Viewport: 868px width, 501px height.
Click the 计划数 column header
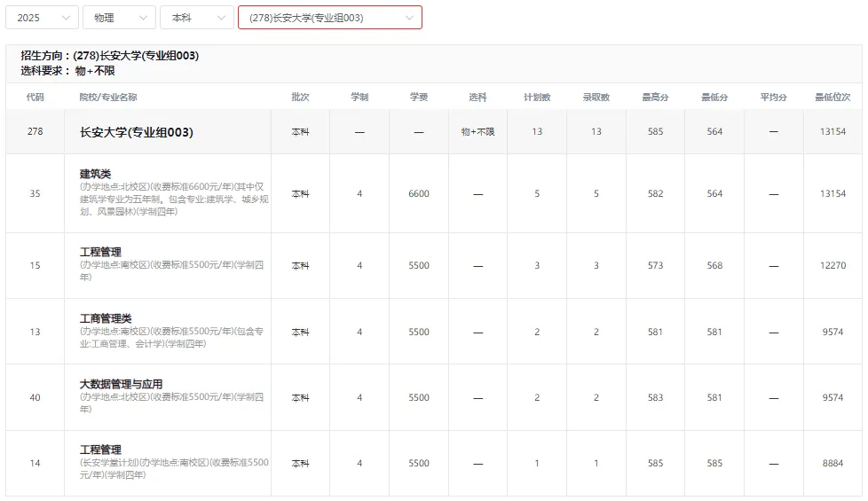tap(537, 98)
